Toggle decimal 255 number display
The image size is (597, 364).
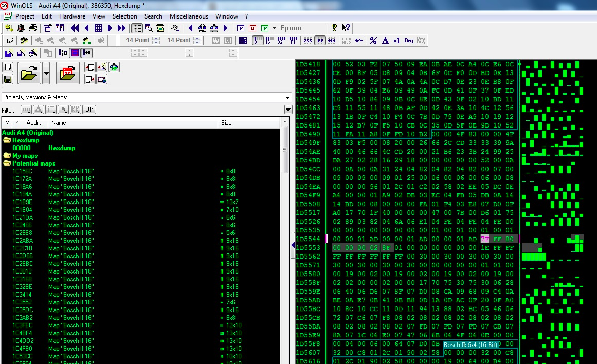307,40
